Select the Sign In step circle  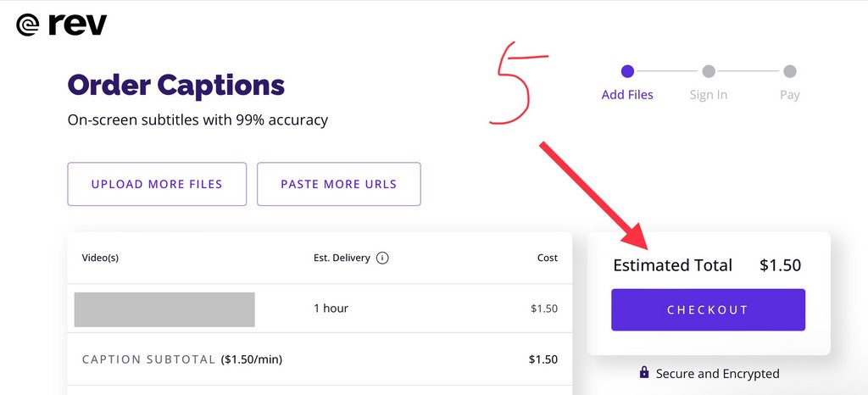click(x=709, y=71)
